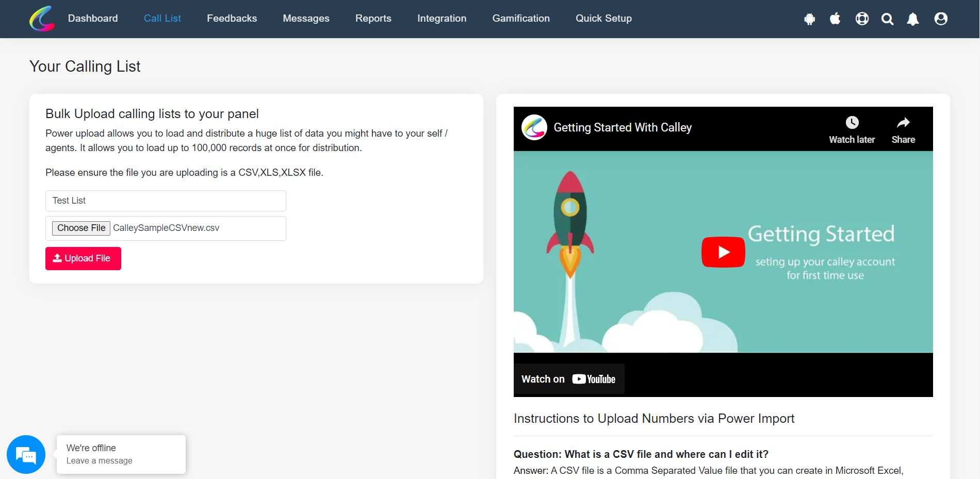Click the support lifebuoy icon

(x=862, y=19)
